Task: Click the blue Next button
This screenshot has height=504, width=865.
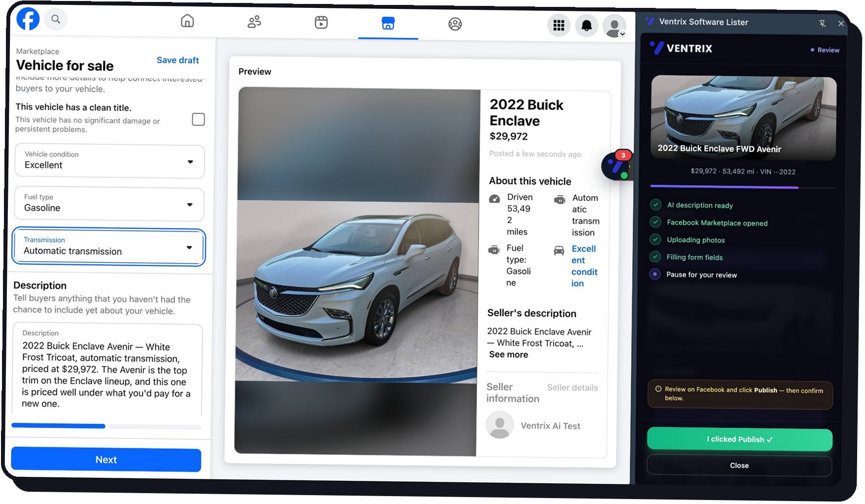Action: coord(106,460)
